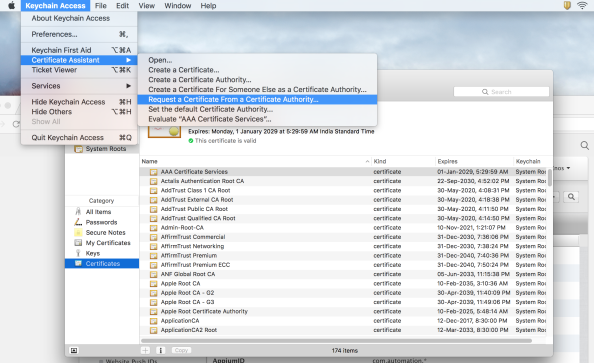Click the search icon button in the background page

click(571, 197)
